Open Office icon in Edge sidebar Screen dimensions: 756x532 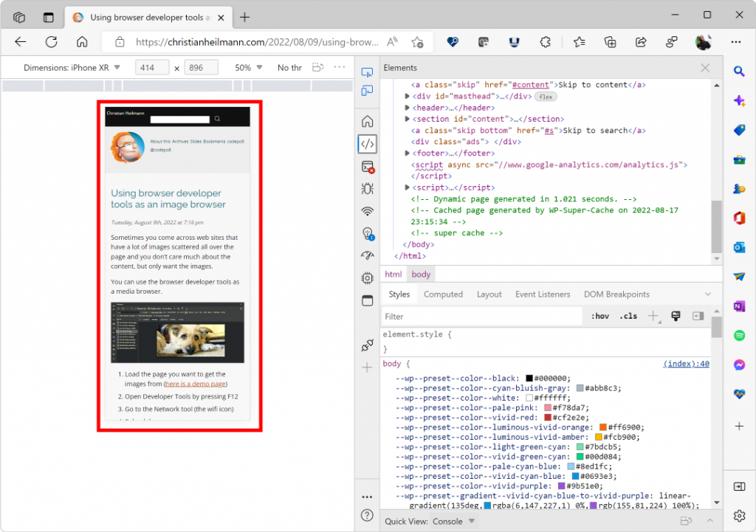tap(739, 218)
